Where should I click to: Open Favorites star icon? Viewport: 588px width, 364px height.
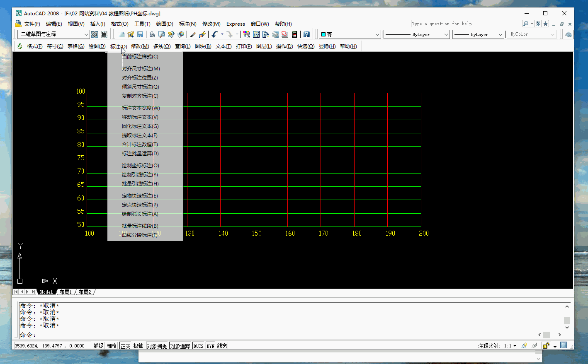click(545, 24)
